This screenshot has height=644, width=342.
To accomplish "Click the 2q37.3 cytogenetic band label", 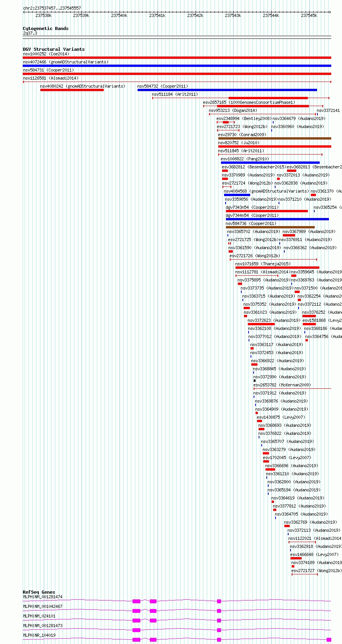I will pyautogui.click(x=30, y=33).
